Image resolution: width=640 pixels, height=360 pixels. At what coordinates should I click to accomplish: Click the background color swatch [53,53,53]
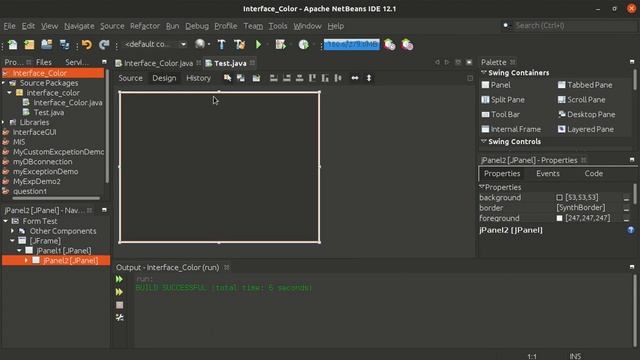click(559, 198)
